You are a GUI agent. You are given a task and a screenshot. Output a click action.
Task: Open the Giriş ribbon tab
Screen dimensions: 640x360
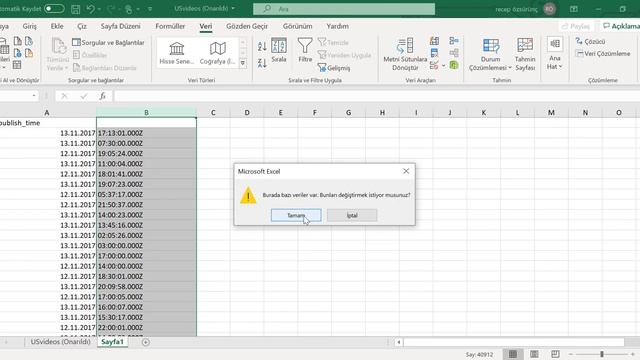[29, 26]
